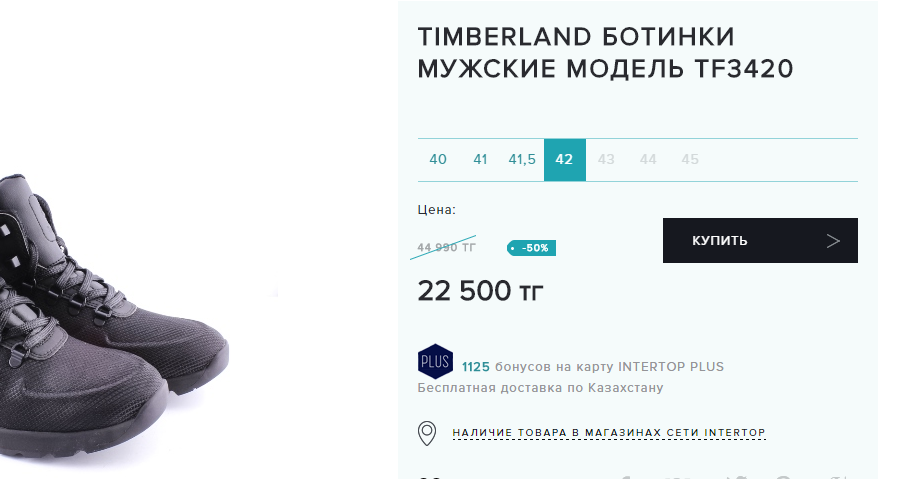This screenshot has width=920, height=479.
Task: Select the highlighted size 42
Action: pos(564,160)
